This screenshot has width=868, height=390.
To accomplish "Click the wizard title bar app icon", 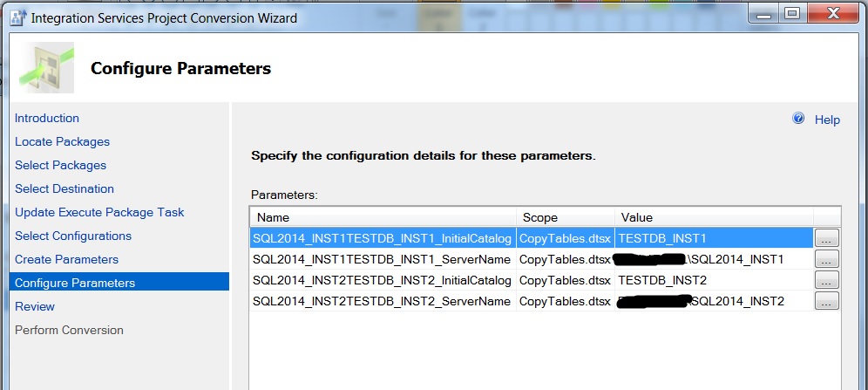I will tap(14, 17).
